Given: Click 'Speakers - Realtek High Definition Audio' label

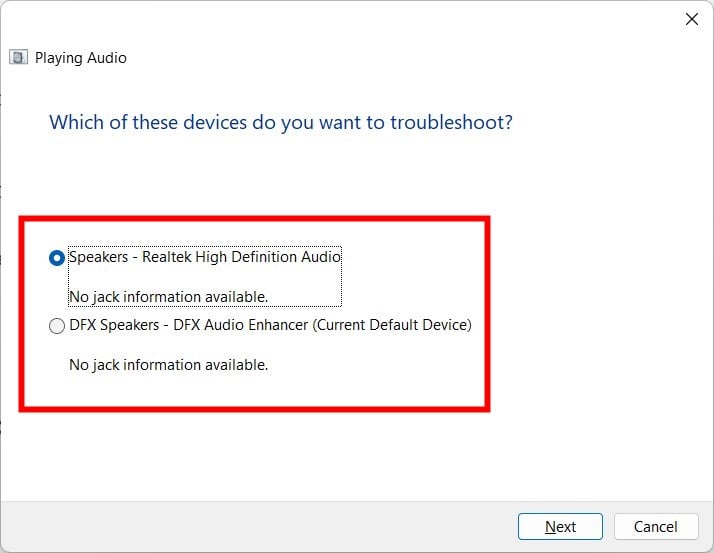Looking at the screenshot, I should tap(204, 257).
